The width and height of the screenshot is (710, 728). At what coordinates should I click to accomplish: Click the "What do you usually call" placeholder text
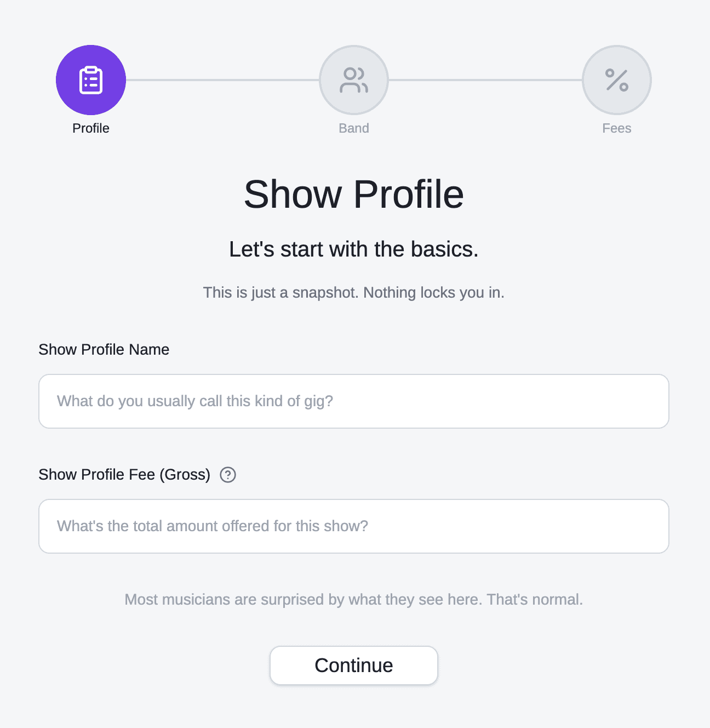pos(195,401)
